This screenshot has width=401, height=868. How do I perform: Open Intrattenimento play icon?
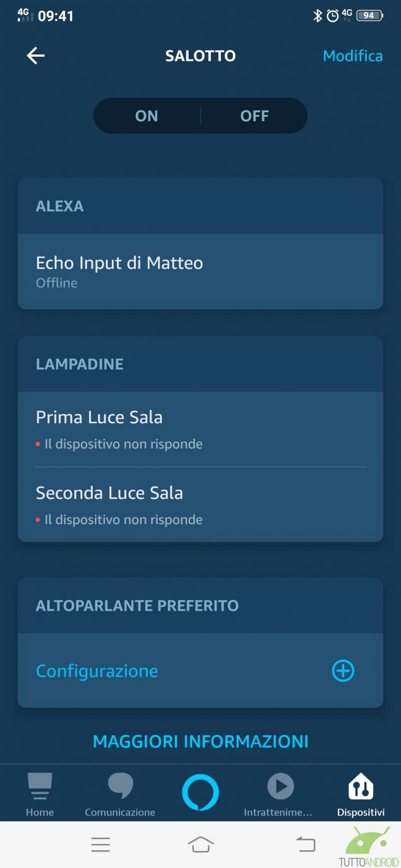pyautogui.click(x=280, y=786)
